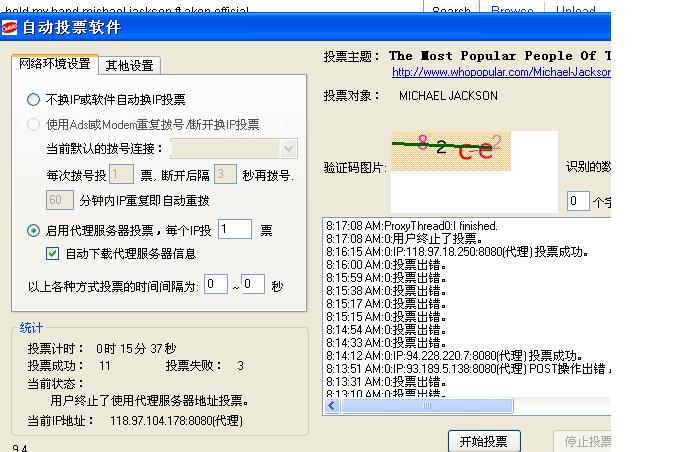Click status text 用户终止了使用代理服务器地址投票
This screenshot has height=452, width=683.
pos(149,400)
